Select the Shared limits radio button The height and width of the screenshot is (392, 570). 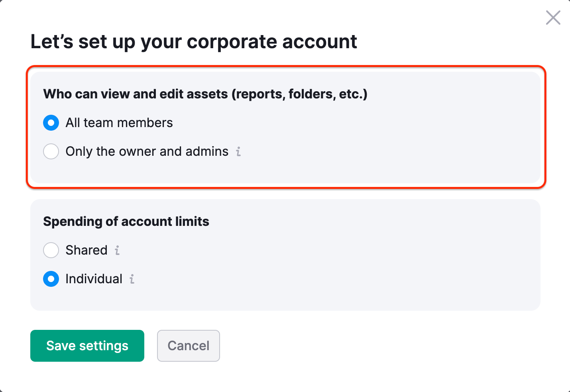pyautogui.click(x=51, y=250)
